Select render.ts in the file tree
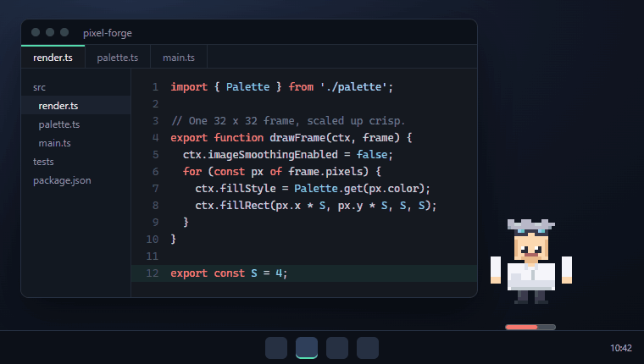The height and width of the screenshot is (364, 644). [x=76, y=106]
